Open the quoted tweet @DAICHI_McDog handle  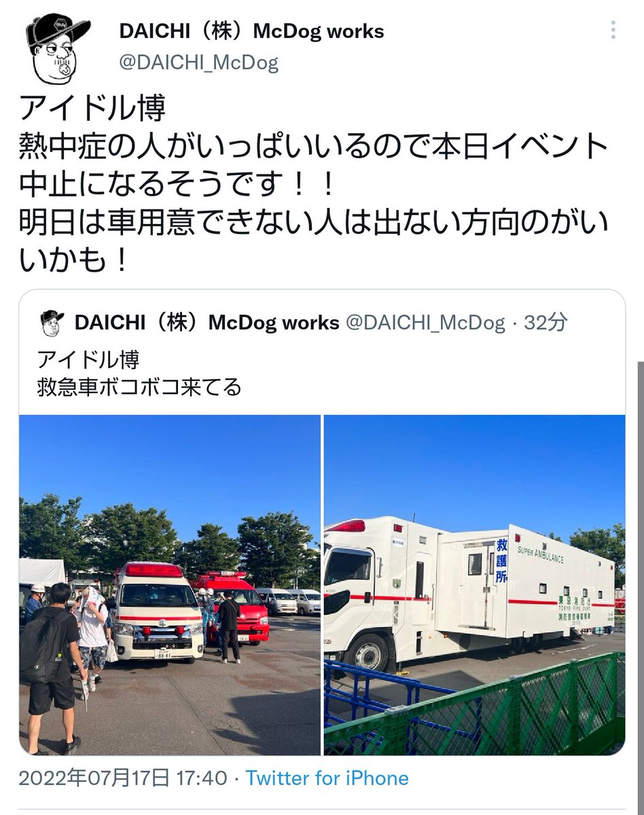pyautogui.click(x=426, y=323)
